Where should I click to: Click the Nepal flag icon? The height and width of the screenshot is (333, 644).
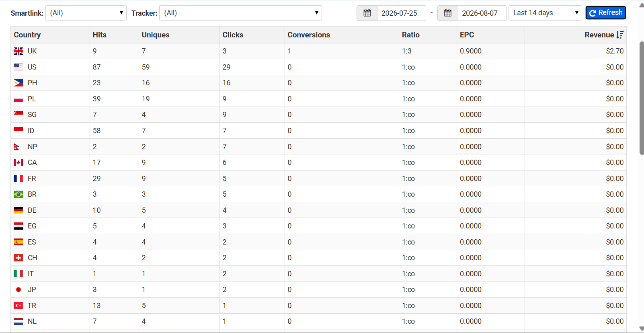point(16,147)
